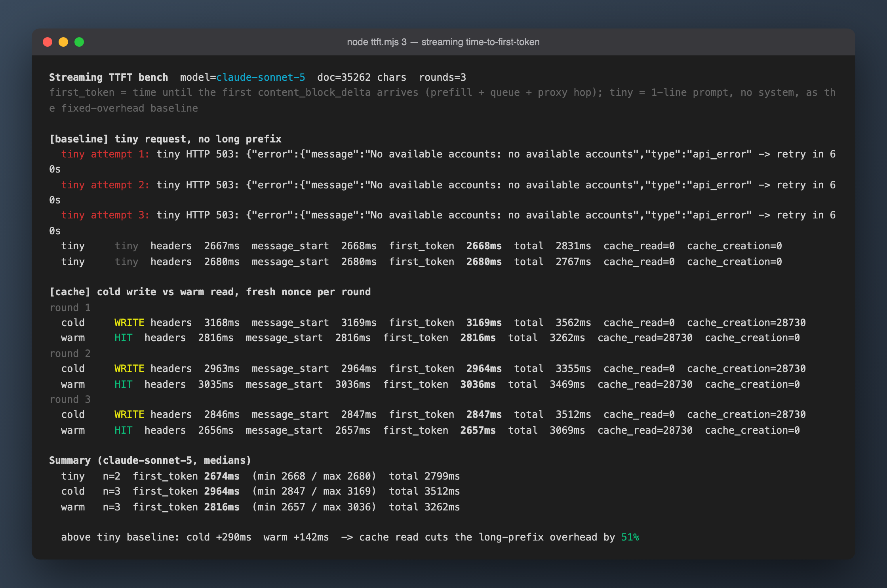The image size is (887, 588).
Task: Click the bold '3169ms' first_token value
Action: point(484,322)
